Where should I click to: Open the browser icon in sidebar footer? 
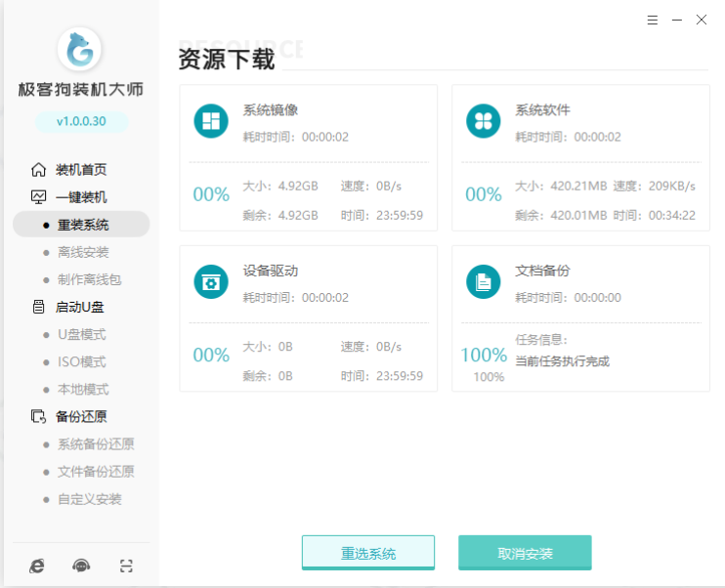(x=37, y=566)
